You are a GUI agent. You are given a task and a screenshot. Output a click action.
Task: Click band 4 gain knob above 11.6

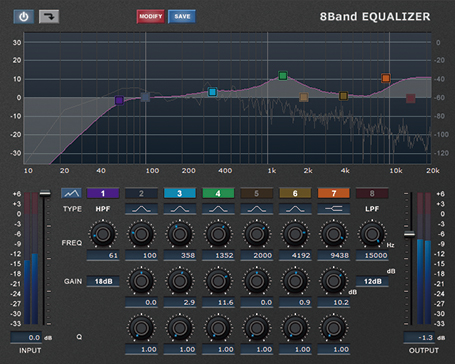tap(218, 281)
